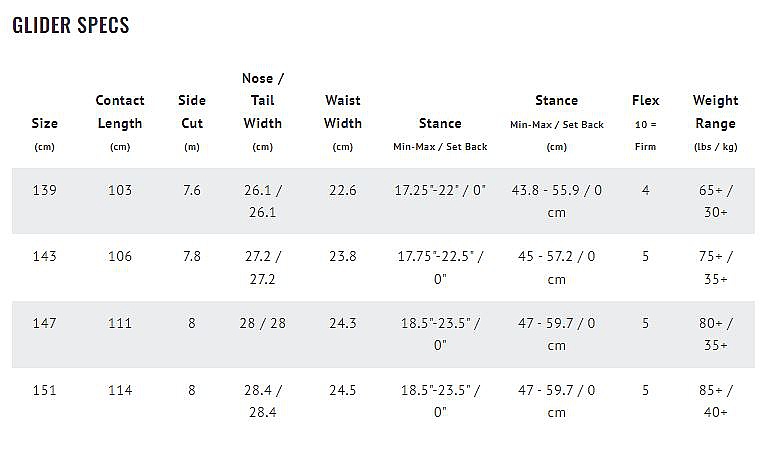This screenshot has height=460, width=769.
Task: Click the 22.6 waist width value
Action: [x=343, y=190]
